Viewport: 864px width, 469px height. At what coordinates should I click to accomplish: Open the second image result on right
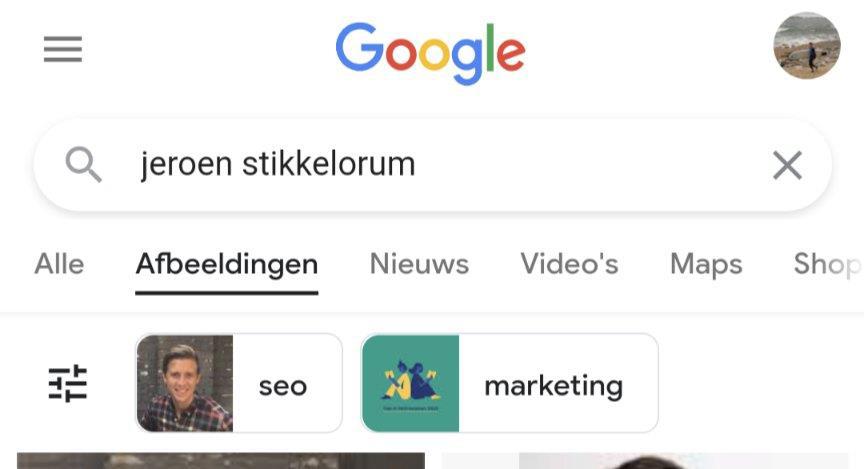[x=645, y=461]
